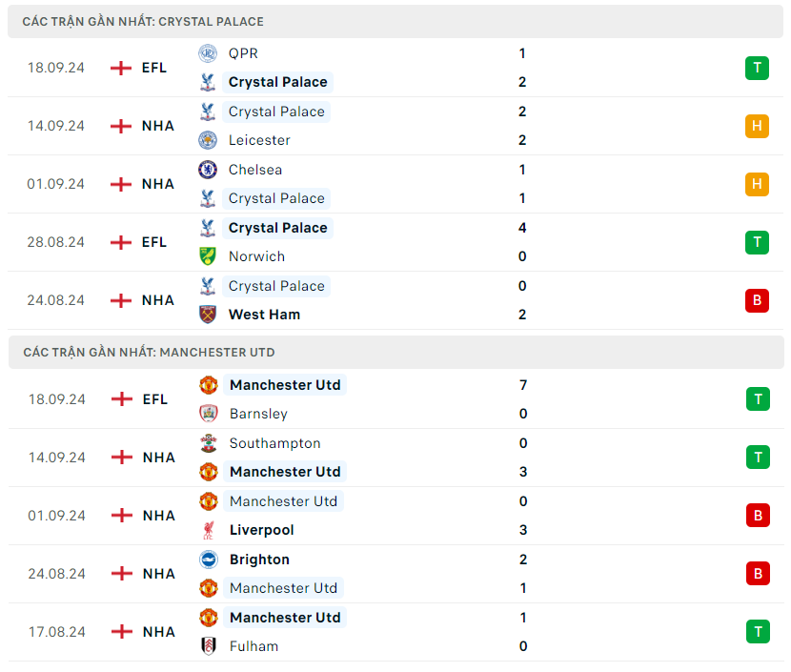Open the Crystal Palace recent matches header
The width and height of the screenshot is (791, 672).
click(x=143, y=21)
